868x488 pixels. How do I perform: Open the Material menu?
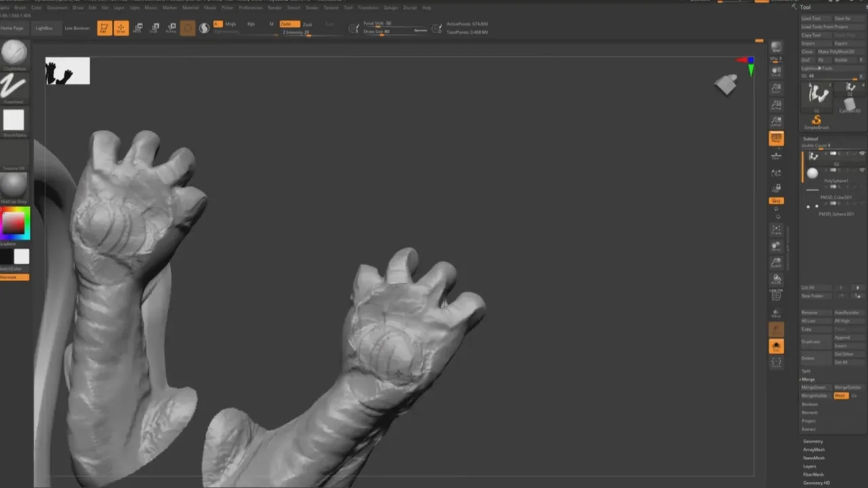[x=191, y=7]
